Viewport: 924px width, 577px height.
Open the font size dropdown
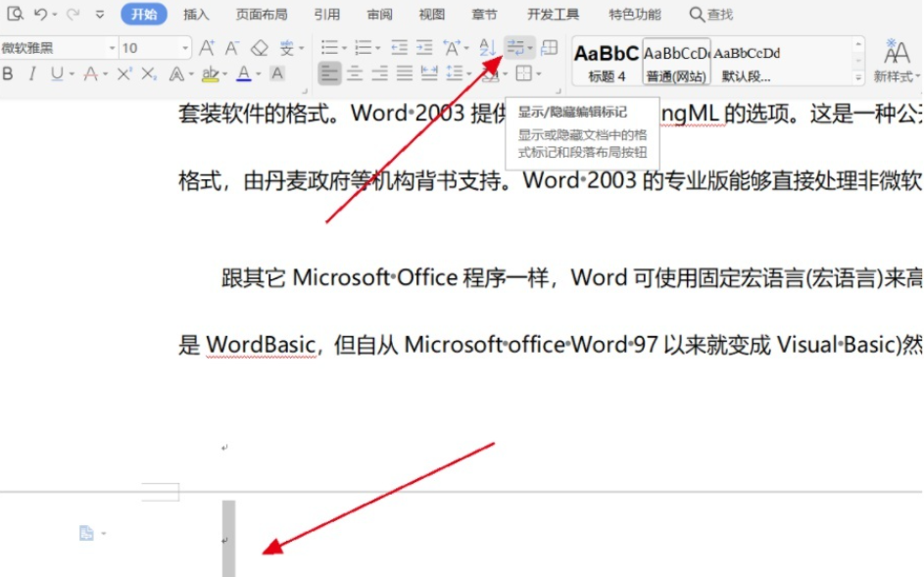coord(185,48)
